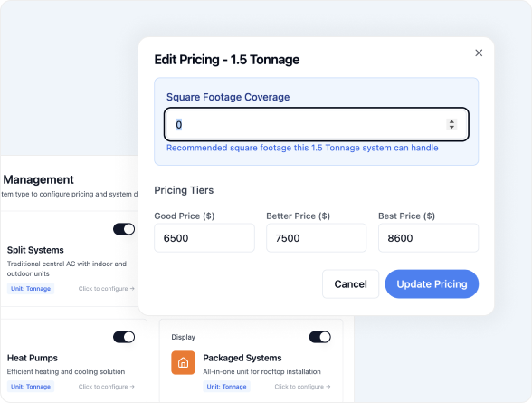
Task: Open Heat Pumps via Click to configure
Action: (x=106, y=387)
